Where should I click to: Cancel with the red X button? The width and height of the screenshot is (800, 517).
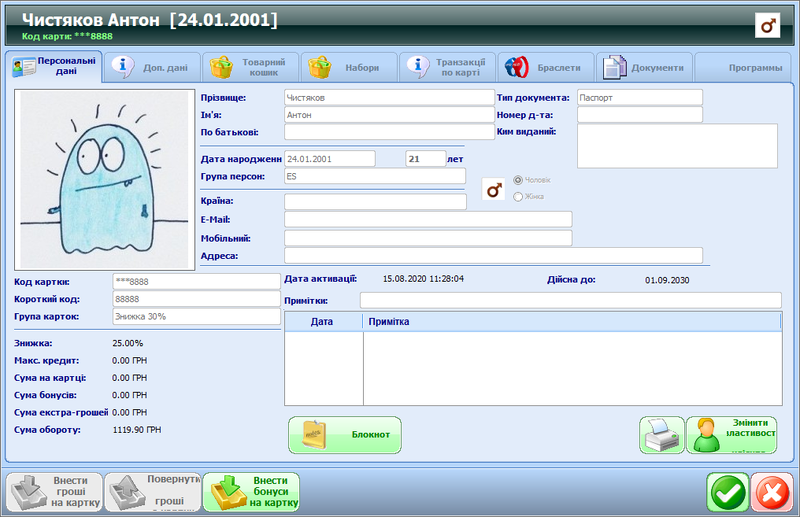771,492
